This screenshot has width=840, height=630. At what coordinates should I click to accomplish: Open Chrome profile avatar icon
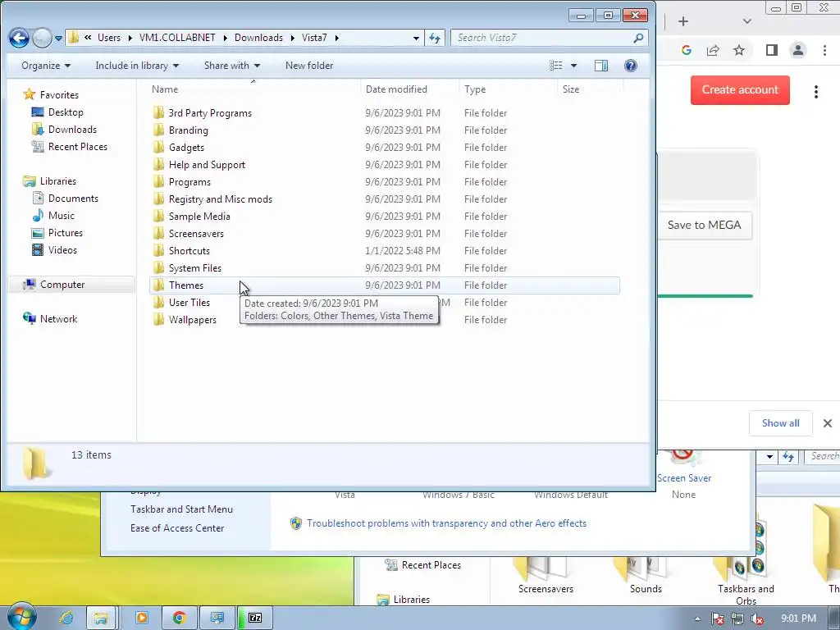coord(797,50)
